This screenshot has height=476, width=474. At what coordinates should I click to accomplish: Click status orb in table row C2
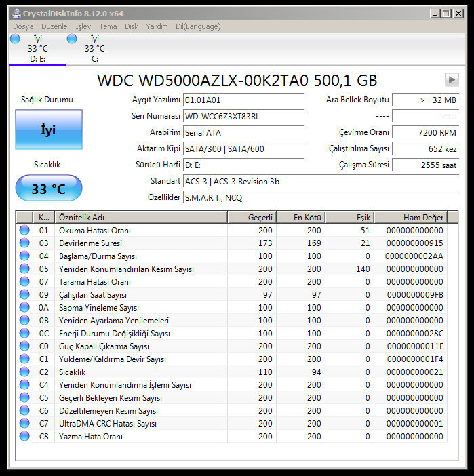coord(24,372)
